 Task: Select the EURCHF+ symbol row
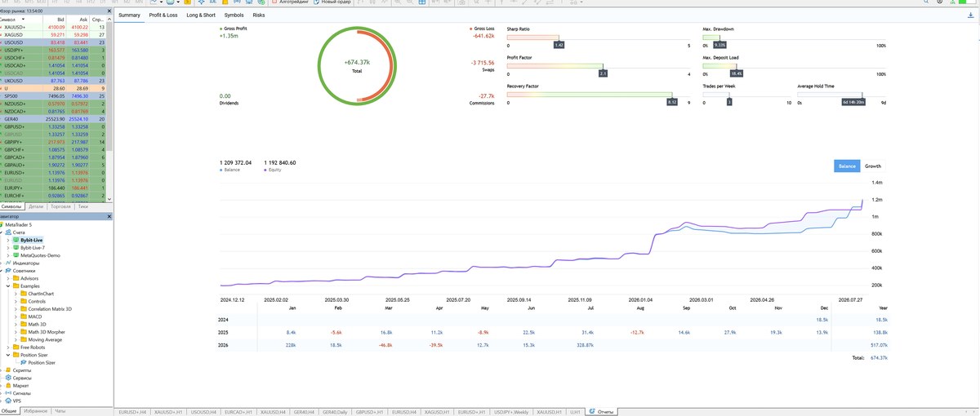[x=54, y=196]
